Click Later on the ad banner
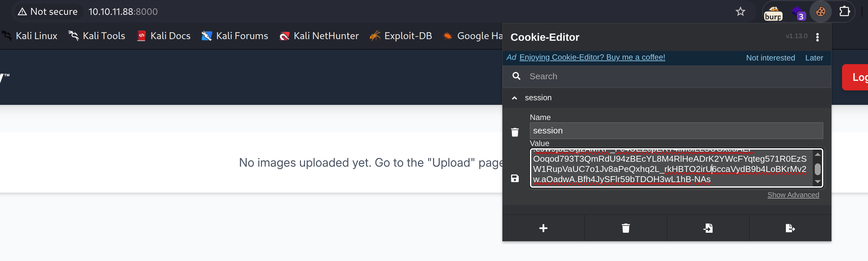 tap(814, 58)
